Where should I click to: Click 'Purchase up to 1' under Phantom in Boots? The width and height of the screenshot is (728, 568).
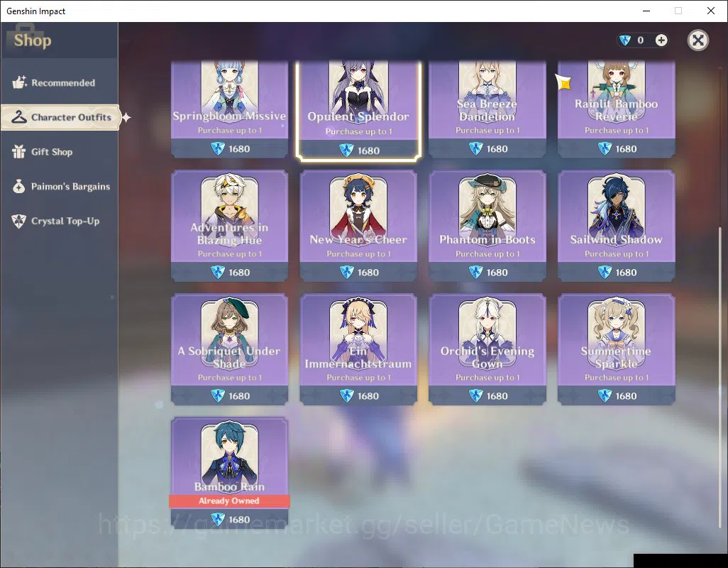click(x=487, y=254)
